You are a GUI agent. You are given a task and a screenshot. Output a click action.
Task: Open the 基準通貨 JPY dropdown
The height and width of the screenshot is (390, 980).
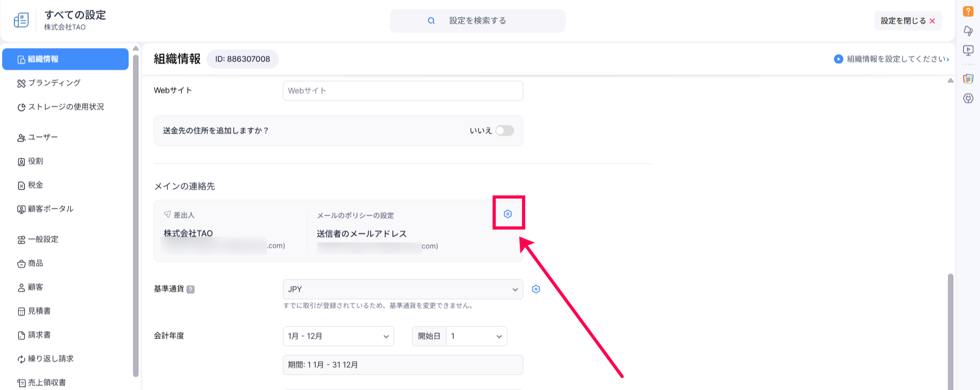tap(402, 289)
